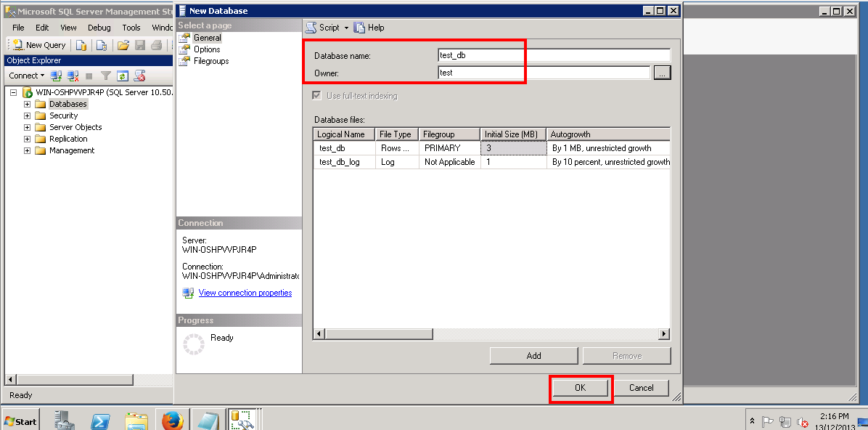Open the View connection properties link
The image size is (868, 430).
click(x=245, y=293)
